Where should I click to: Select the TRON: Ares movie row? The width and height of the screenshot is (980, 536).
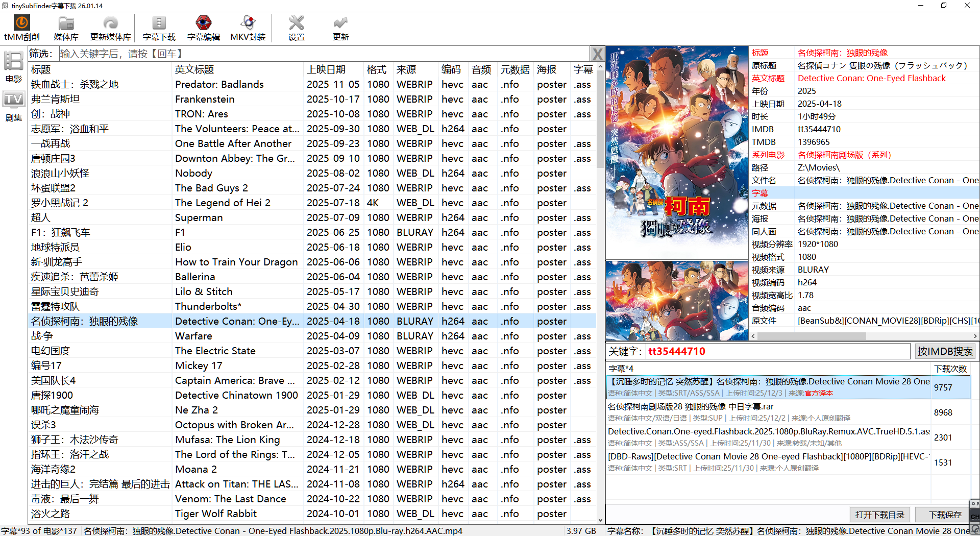312,114
